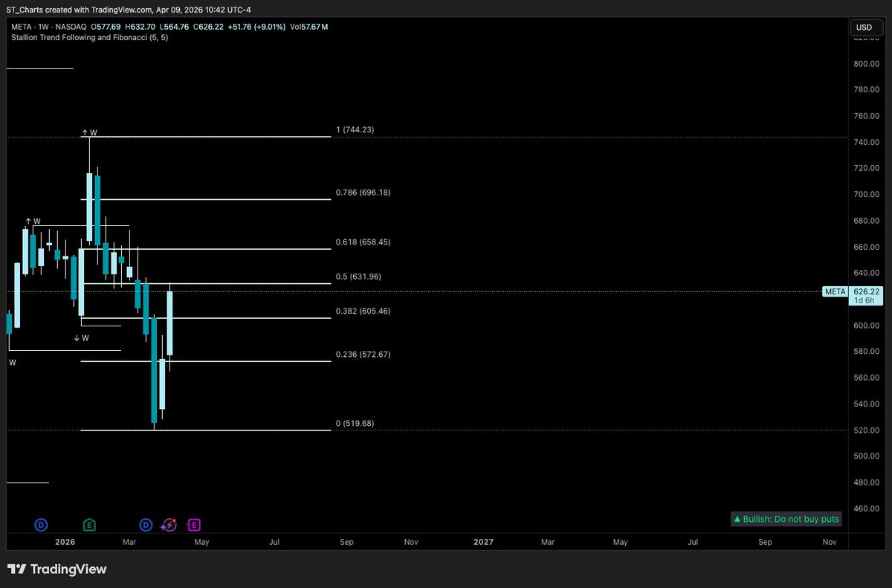The image size is (892, 588).
Task: Click the low value L564.76
Action: tap(175, 27)
